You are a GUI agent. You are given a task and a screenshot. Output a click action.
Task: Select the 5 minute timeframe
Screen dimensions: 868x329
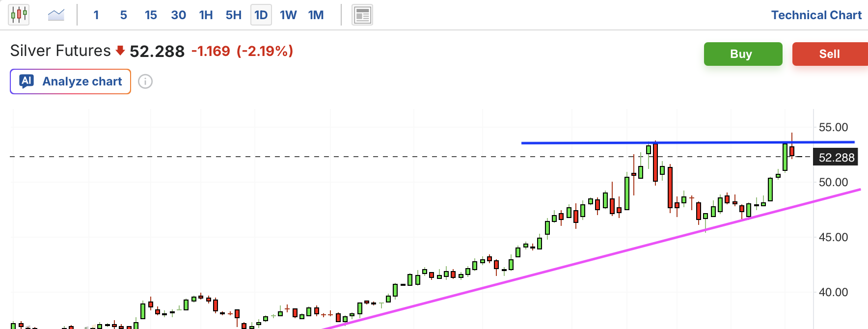(x=123, y=15)
